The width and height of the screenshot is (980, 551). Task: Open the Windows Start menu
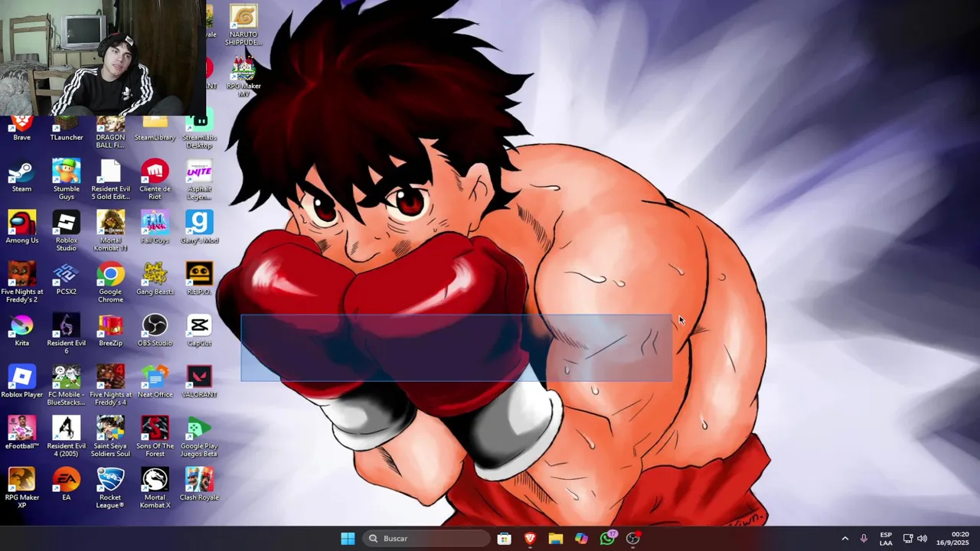[x=348, y=538]
